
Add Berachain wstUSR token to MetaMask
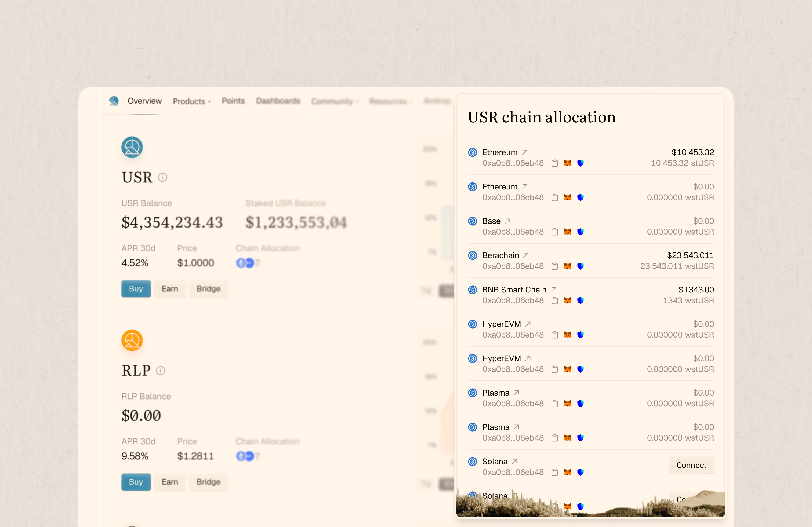point(567,266)
